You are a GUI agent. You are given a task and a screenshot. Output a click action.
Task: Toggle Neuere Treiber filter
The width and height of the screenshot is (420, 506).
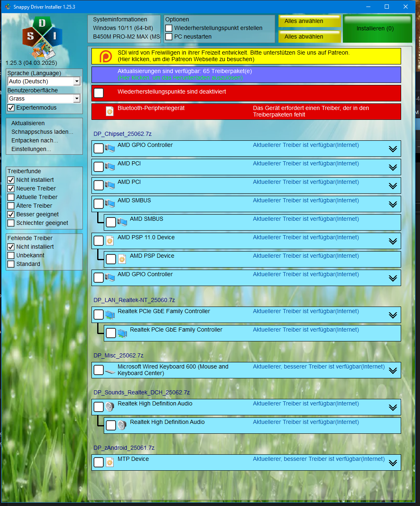pos(11,189)
